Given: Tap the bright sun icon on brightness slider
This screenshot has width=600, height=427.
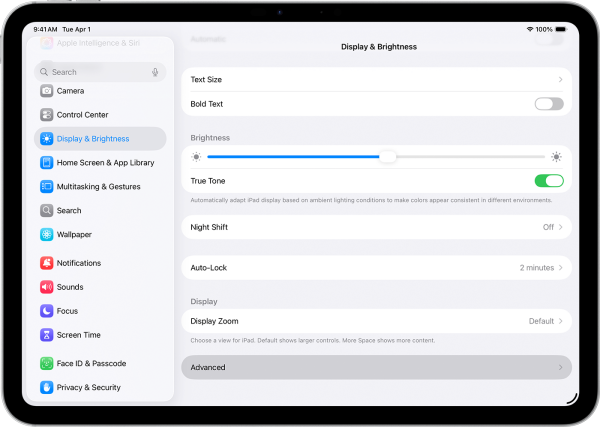Looking at the screenshot, I should (556, 157).
